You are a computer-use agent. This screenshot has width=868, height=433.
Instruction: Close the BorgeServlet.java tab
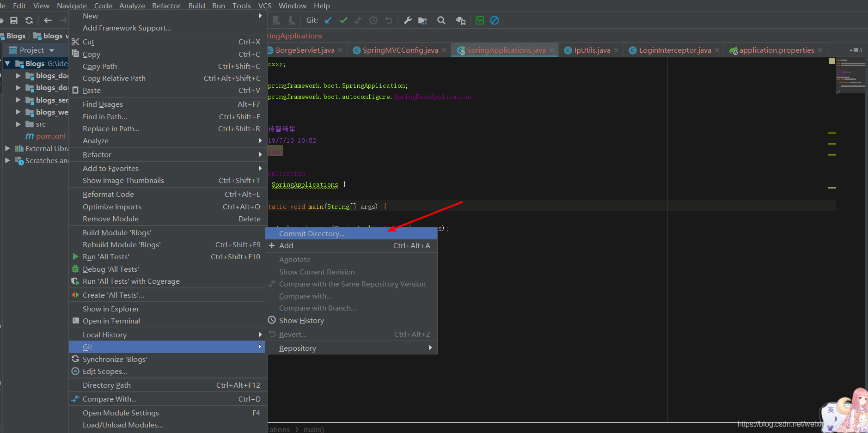[x=340, y=50]
